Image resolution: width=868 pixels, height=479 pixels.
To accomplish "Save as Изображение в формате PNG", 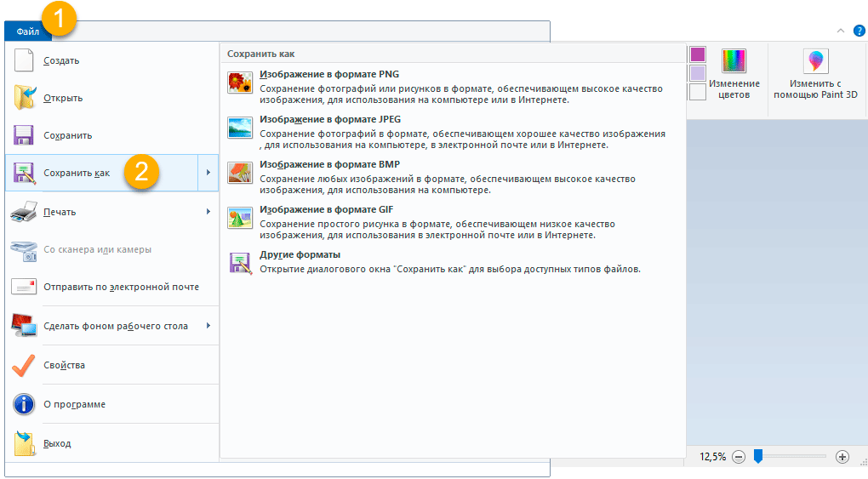I will click(329, 74).
